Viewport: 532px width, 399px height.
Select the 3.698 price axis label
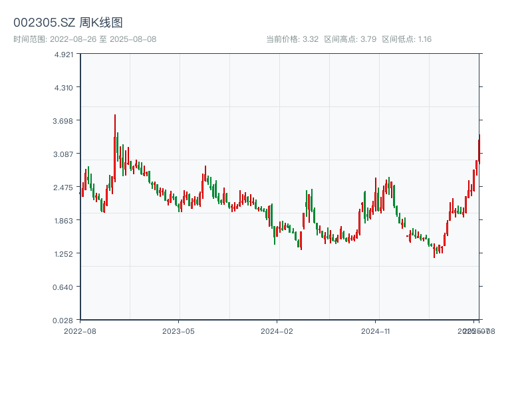(64, 121)
